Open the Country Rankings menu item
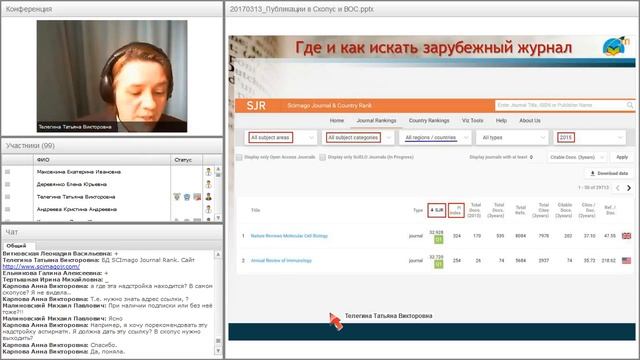The width and height of the screenshot is (640, 360). (x=429, y=120)
